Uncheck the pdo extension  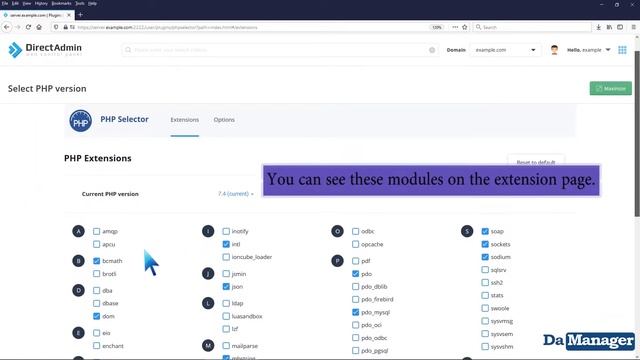[x=356, y=274]
